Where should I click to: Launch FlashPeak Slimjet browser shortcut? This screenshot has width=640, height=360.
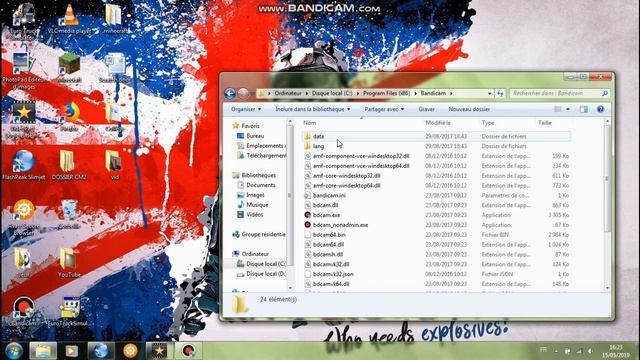click(x=23, y=165)
